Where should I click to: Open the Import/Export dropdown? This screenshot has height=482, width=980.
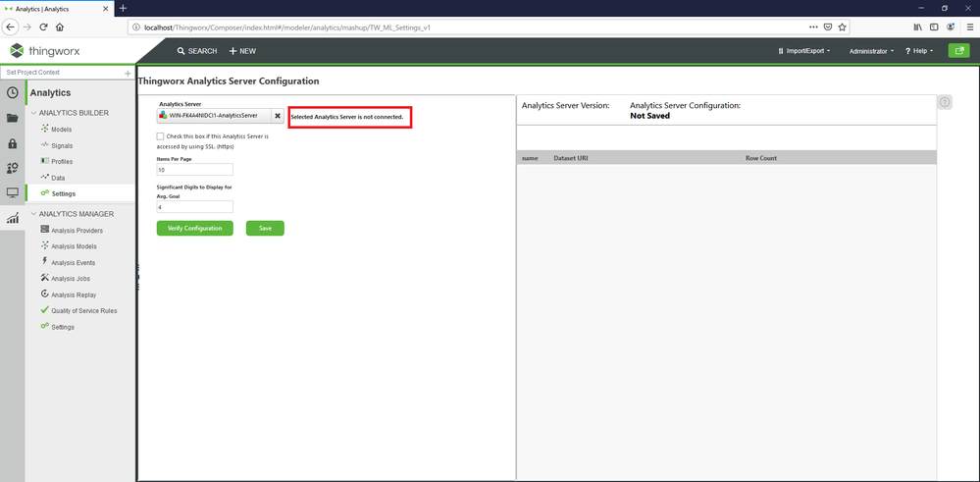point(803,51)
